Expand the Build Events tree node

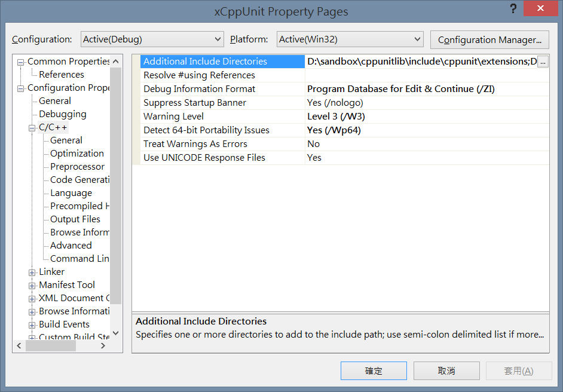click(32, 325)
